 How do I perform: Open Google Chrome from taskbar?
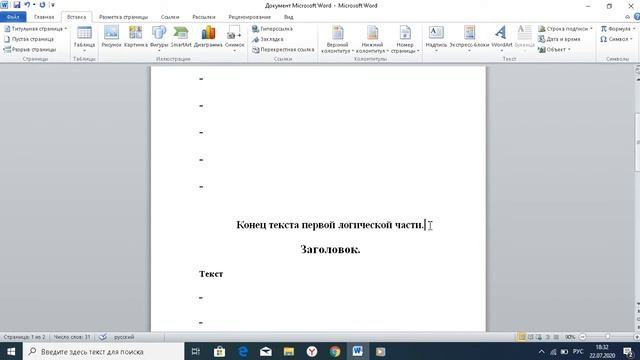tap(335, 351)
